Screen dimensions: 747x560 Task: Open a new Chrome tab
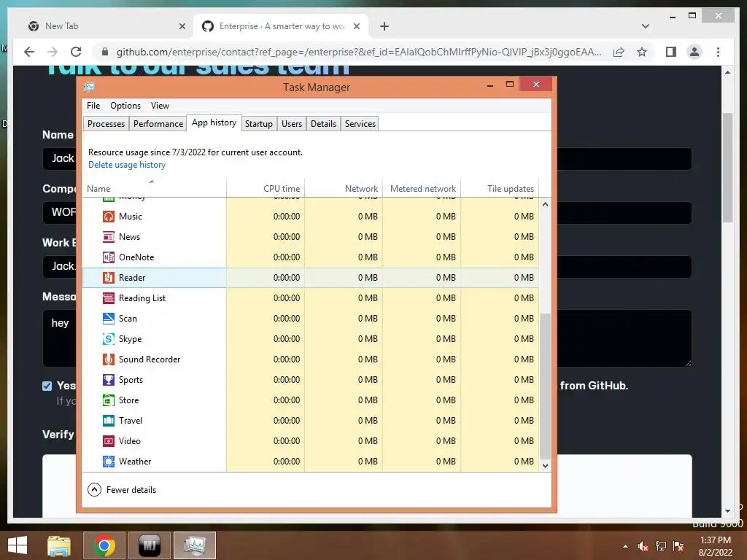pyautogui.click(x=384, y=26)
